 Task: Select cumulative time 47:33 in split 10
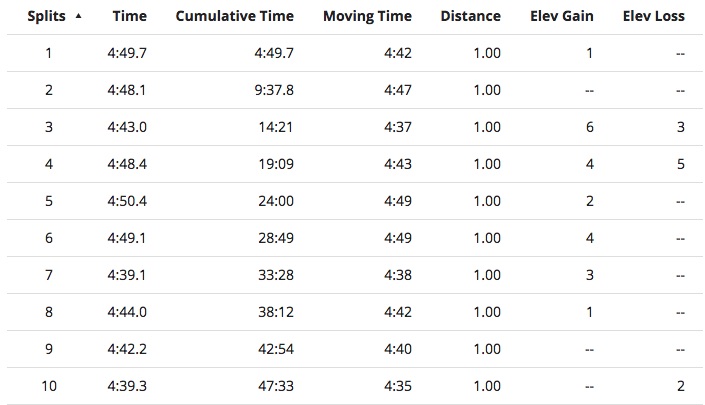(x=275, y=386)
